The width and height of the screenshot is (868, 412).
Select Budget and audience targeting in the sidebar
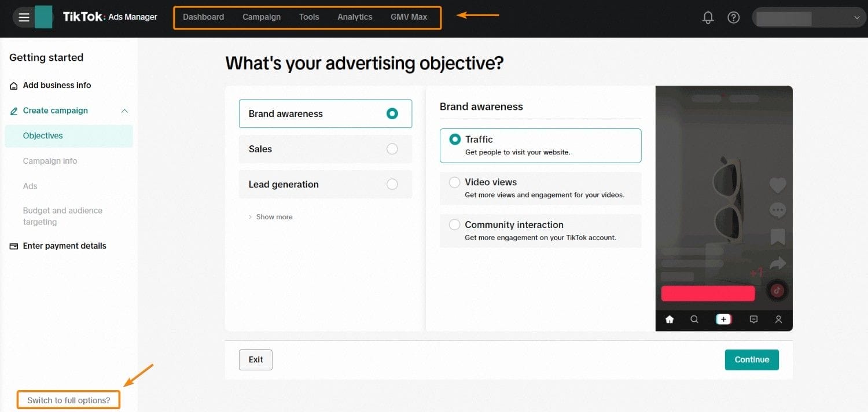[x=62, y=216]
